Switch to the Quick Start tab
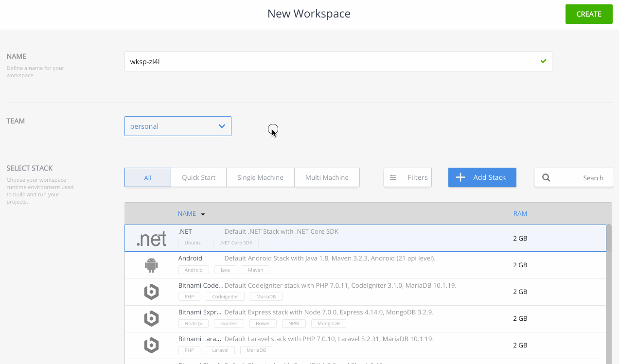Image resolution: width=619 pixels, height=364 pixels. point(198,177)
